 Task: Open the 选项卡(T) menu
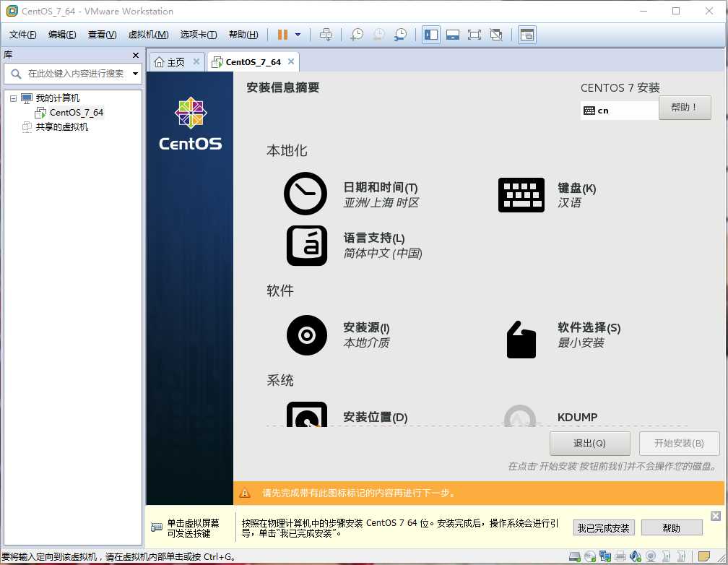point(199,35)
